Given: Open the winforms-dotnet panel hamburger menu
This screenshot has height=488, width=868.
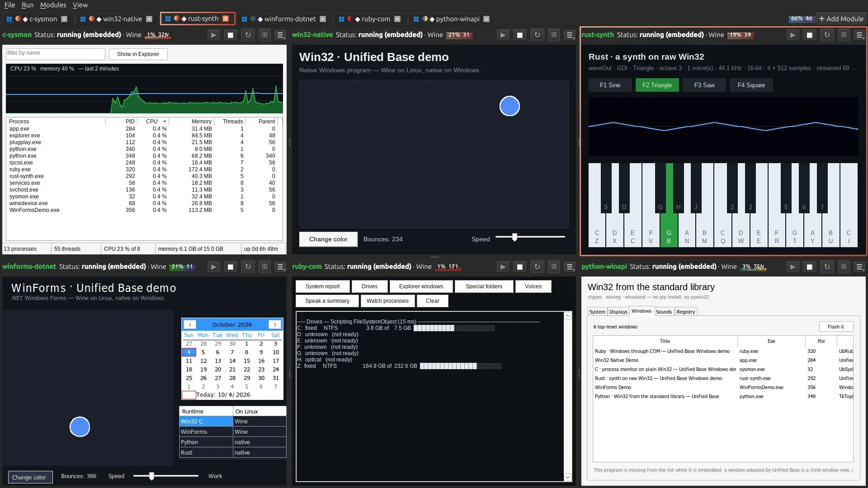Looking at the screenshot, I should point(280,267).
